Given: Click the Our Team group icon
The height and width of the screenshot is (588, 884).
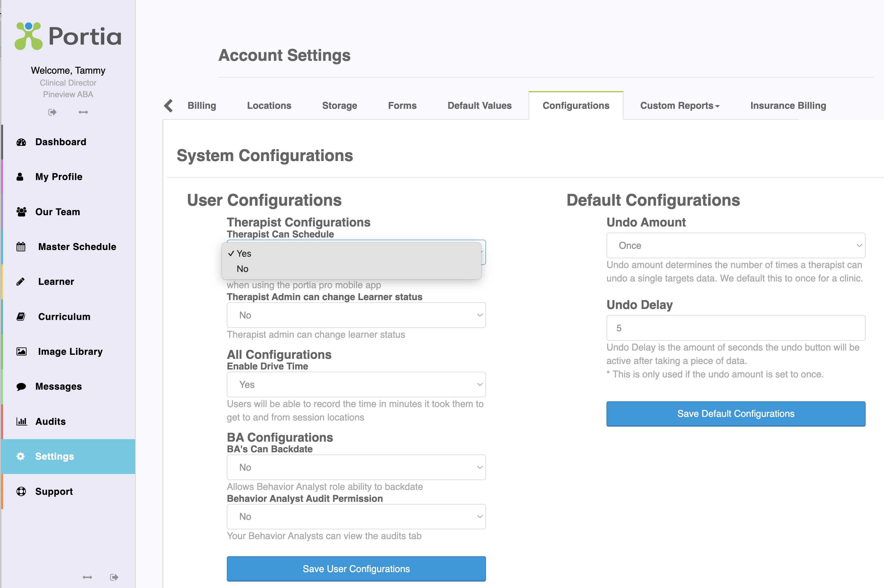Looking at the screenshot, I should click(21, 212).
